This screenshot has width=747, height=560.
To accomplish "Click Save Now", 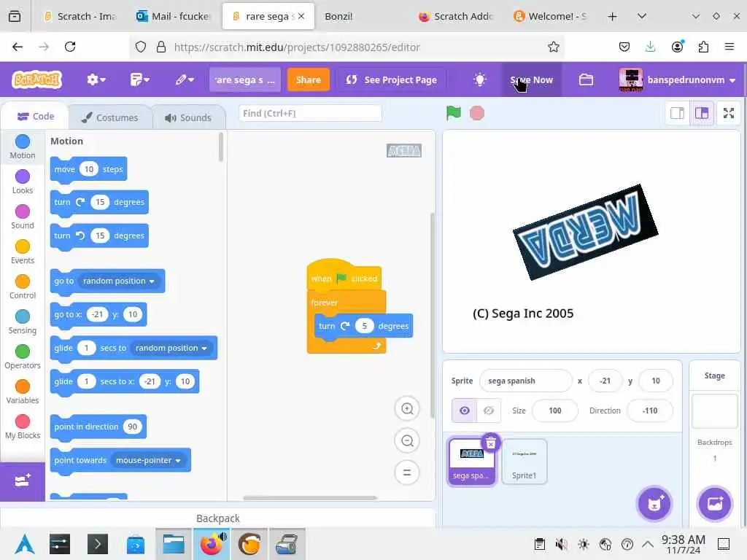I will [x=532, y=79].
